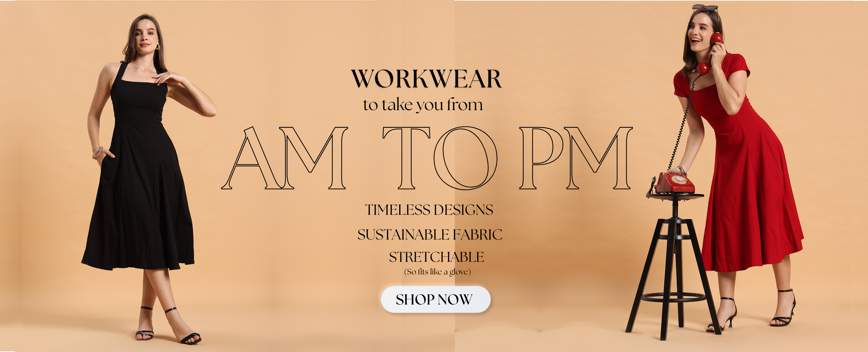Select the TIMELESS DESIGNS text
This screenshot has width=868, height=352.
[x=429, y=210]
